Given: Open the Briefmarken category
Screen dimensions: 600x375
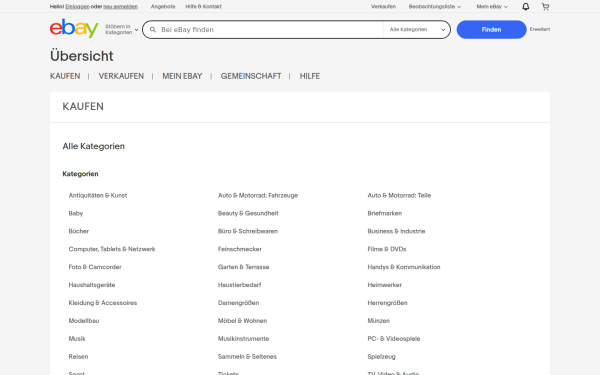Looking at the screenshot, I should [385, 213].
